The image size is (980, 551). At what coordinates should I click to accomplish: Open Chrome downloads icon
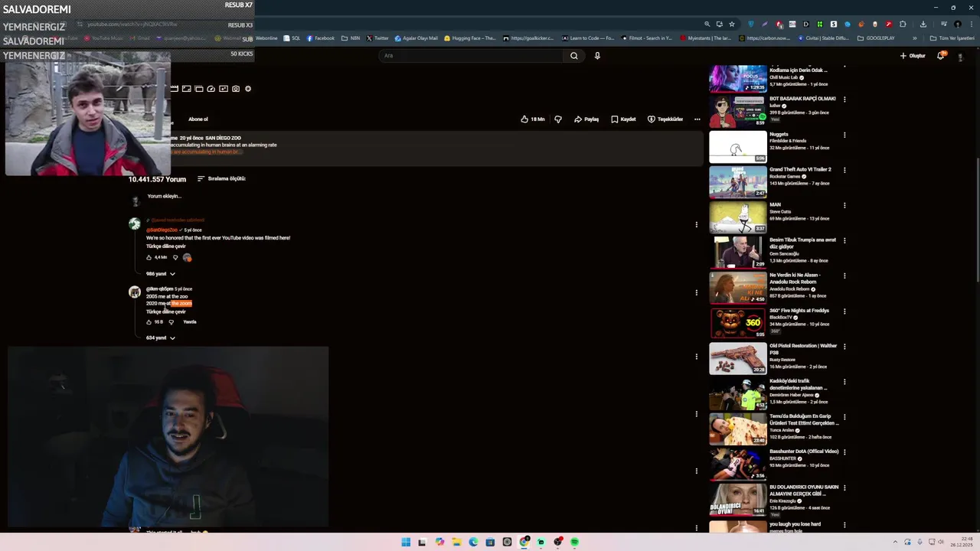[923, 24]
